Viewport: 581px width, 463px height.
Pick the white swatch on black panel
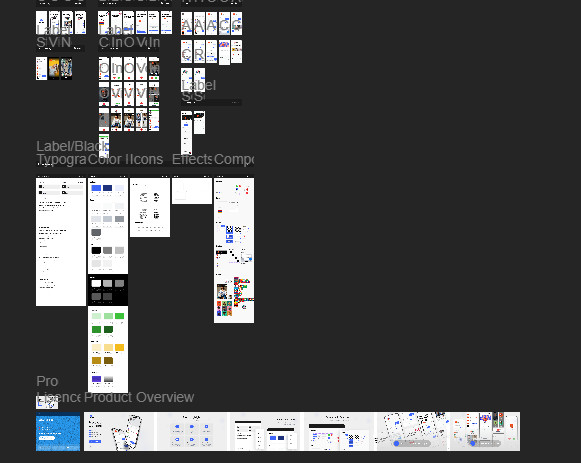click(96, 283)
